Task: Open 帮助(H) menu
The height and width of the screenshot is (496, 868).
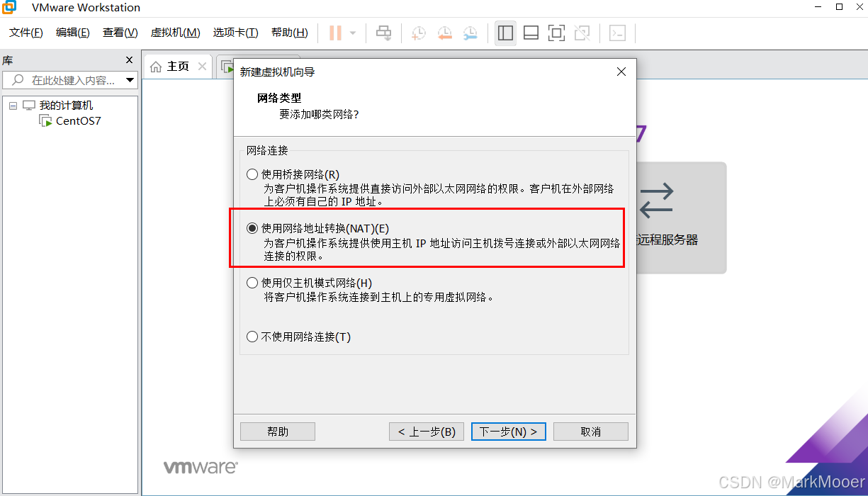Action: pos(289,33)
